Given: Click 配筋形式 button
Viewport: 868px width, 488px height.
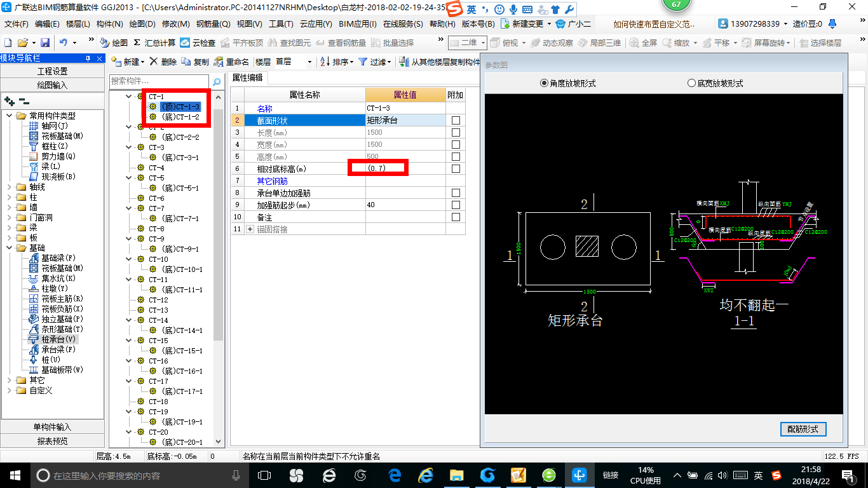Looking at the screenshot, I should (x=803, y=429).
